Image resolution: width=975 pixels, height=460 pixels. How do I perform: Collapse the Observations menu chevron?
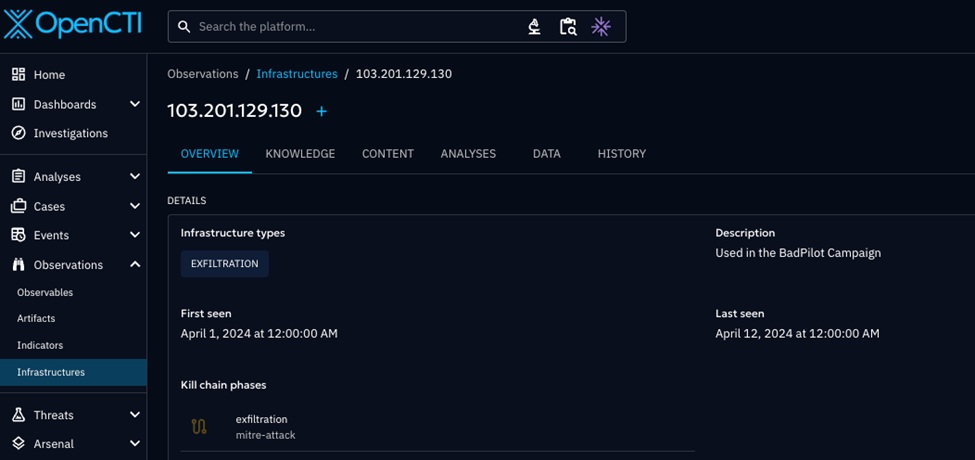[135, 264]
